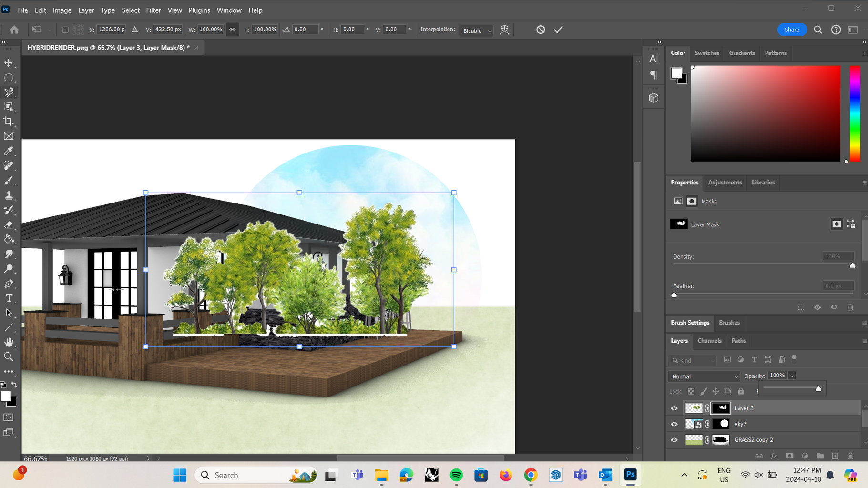The height and width of the screenshot is (488, 868).
Task: Choose the Eyedropper tool
Action: click(x=9, y=151)
